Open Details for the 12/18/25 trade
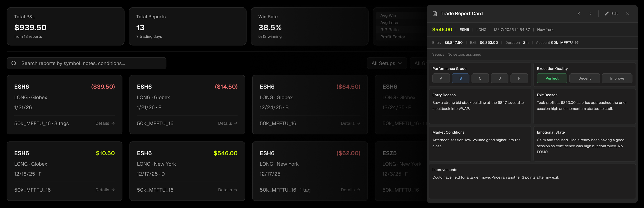Image resolution: width=644 pixels, height=208 pixels. [x=104, y=189]
